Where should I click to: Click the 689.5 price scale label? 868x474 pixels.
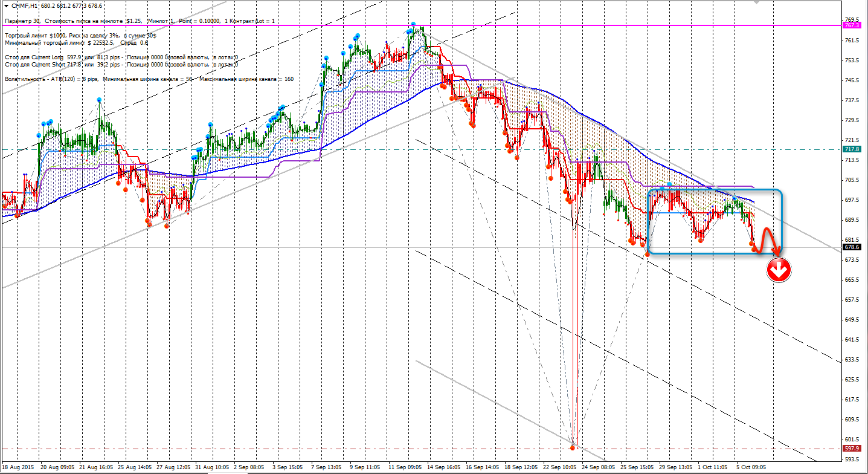[852, 220]
